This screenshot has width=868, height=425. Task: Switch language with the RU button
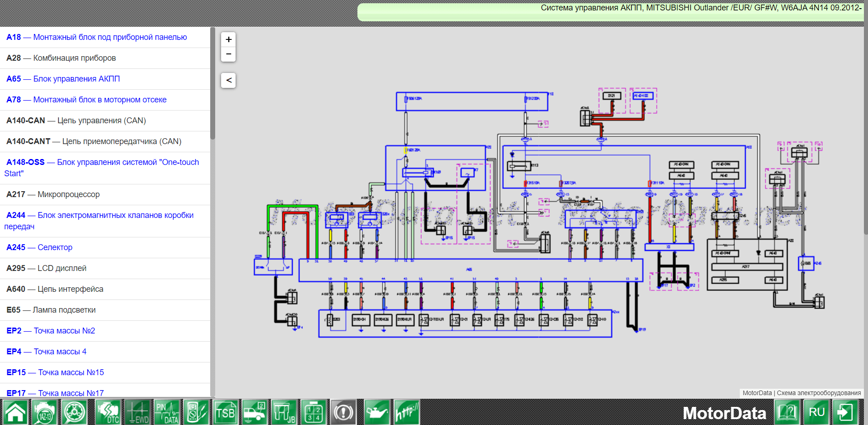[816, 412]
